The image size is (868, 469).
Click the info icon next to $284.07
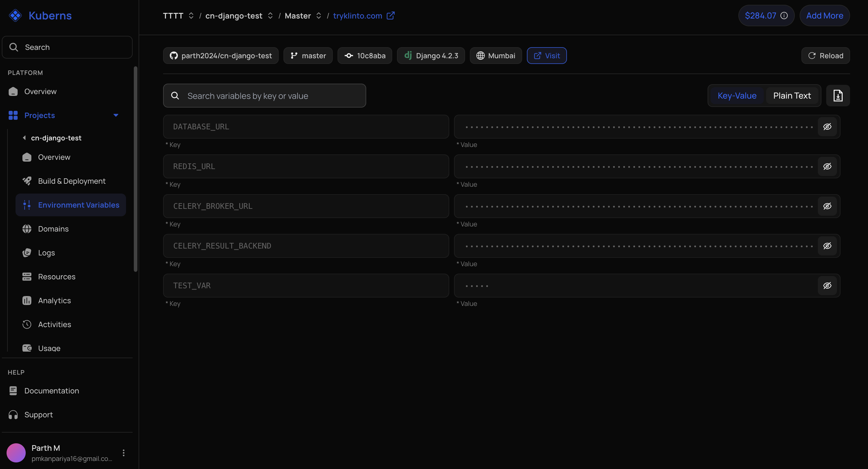click(x=784, y=16)
